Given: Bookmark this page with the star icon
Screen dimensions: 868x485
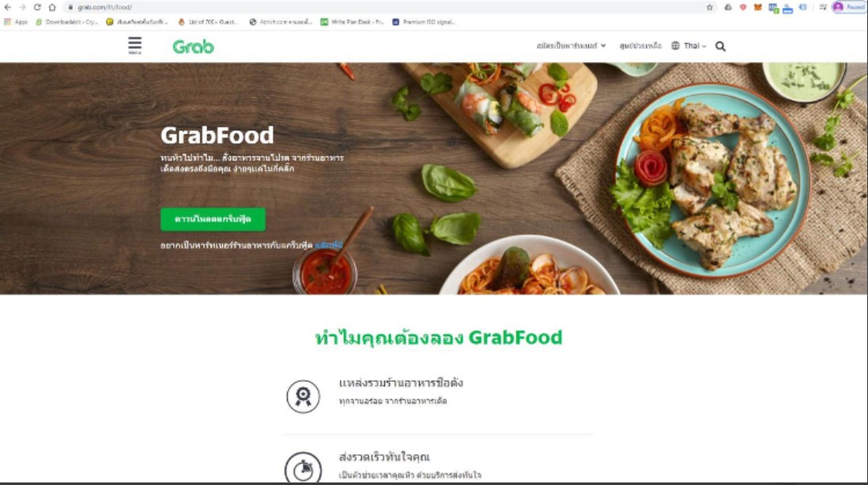Looking at the screenshot, I should (x=710, y=7).
